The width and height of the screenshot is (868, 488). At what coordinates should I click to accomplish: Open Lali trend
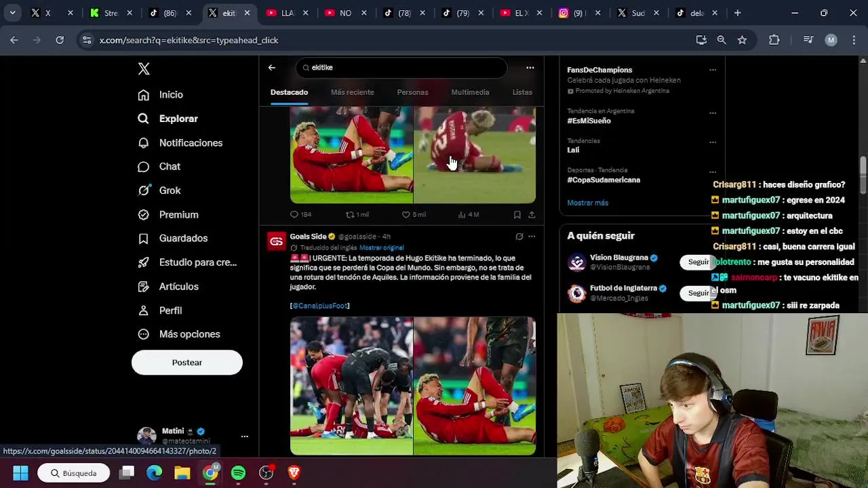tap(573, 150)
